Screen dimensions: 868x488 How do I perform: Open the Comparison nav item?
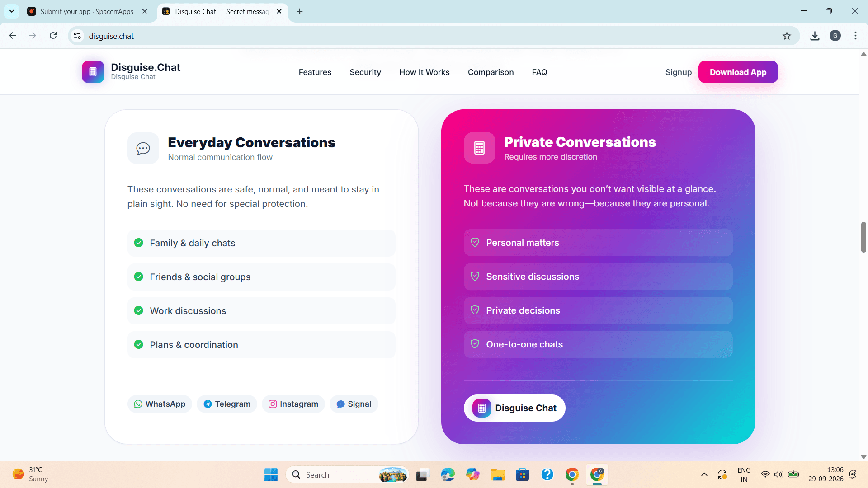pyautogui.click(x=491, y=72)
